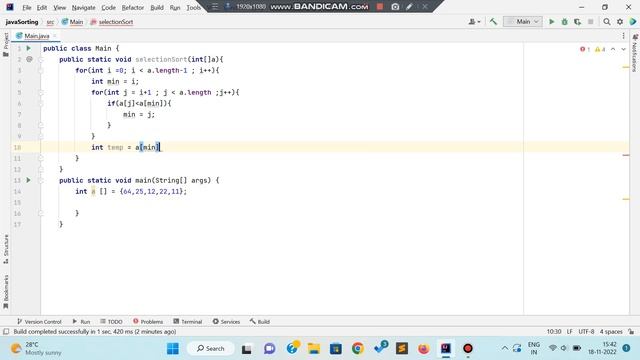This screenshot has height=360, width=640.
Task: Change 4 spaces indent setting in status bar
Action: 611,332
